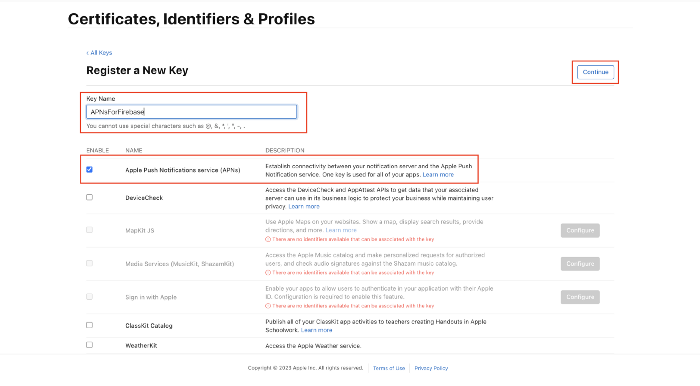Viewport: 700px width, 386px height.
Task: Enable the ClassKit Catalog checkbox
Action: point(89,325)
